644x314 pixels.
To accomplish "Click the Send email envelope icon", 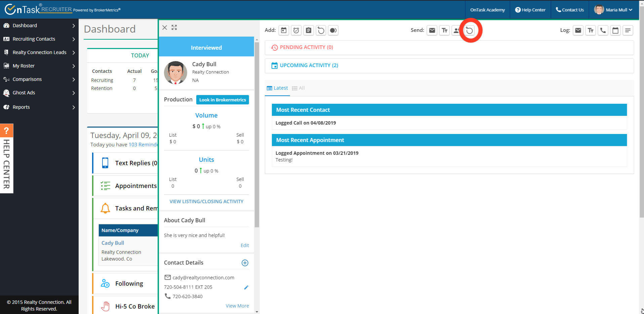I will point(432,30).
